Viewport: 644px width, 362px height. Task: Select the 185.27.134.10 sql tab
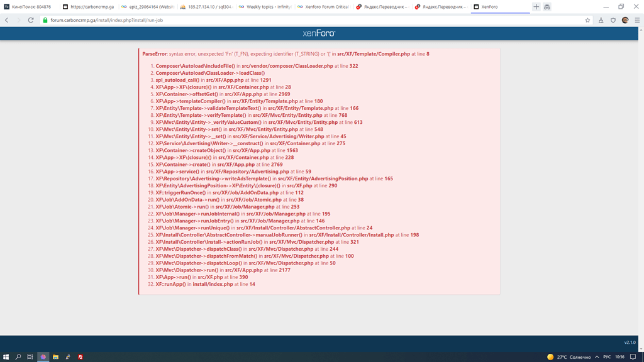(x=206, y=7)
